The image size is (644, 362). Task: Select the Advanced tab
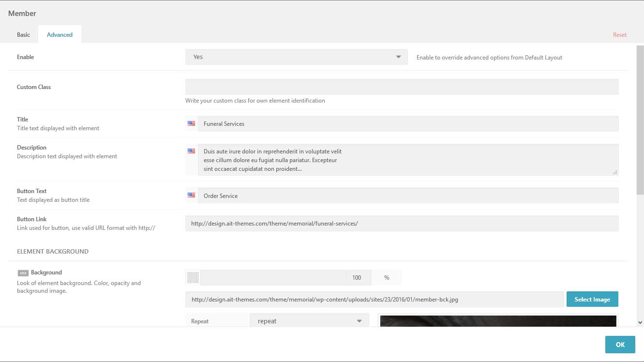point(60,35)
